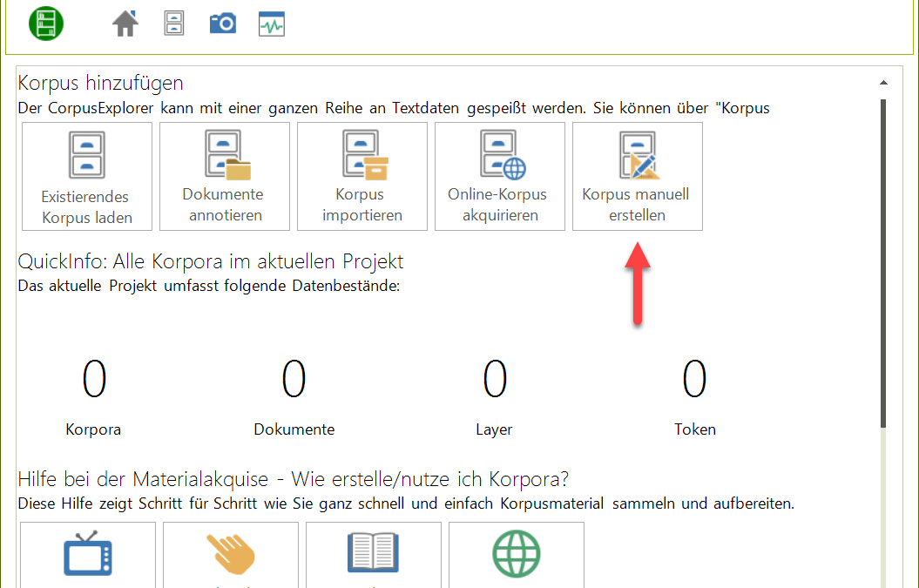Click the Dokumente count value

pyautogui.click(x=294, y=379)
